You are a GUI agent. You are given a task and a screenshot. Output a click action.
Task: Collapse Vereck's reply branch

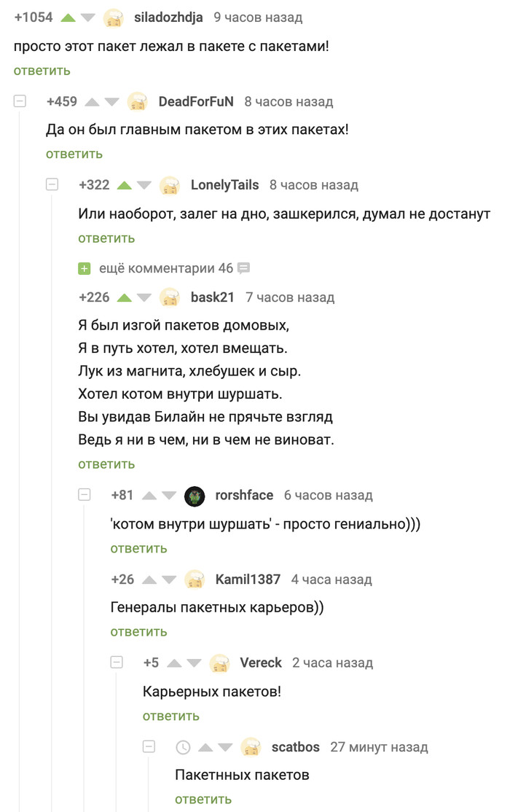coord(116,662)
